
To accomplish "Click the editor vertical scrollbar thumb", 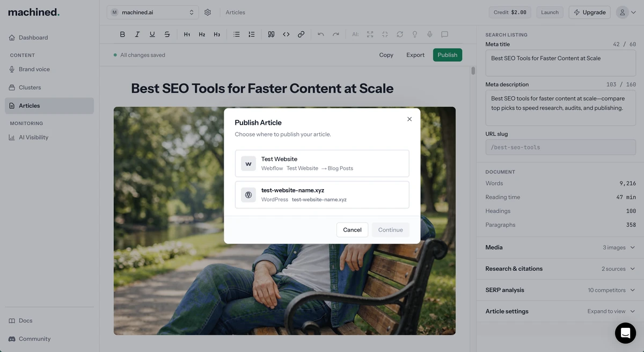I will pos(473,70).
